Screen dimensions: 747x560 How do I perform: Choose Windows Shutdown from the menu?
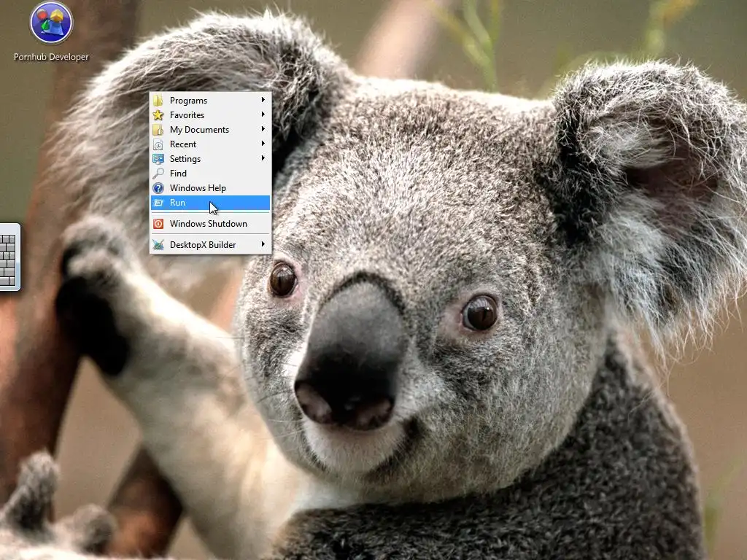pos(211,224)
